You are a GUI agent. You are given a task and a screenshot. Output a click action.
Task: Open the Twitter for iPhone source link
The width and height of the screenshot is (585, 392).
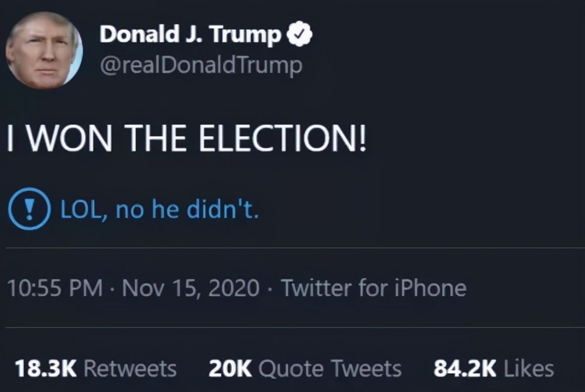[x=374, y=288]
